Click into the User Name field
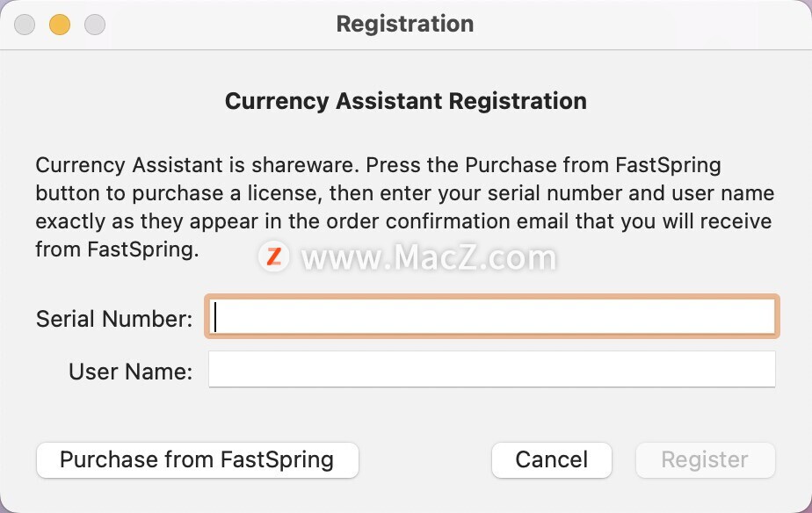Viewport: 812px width, 513px height. pos(492,369)
